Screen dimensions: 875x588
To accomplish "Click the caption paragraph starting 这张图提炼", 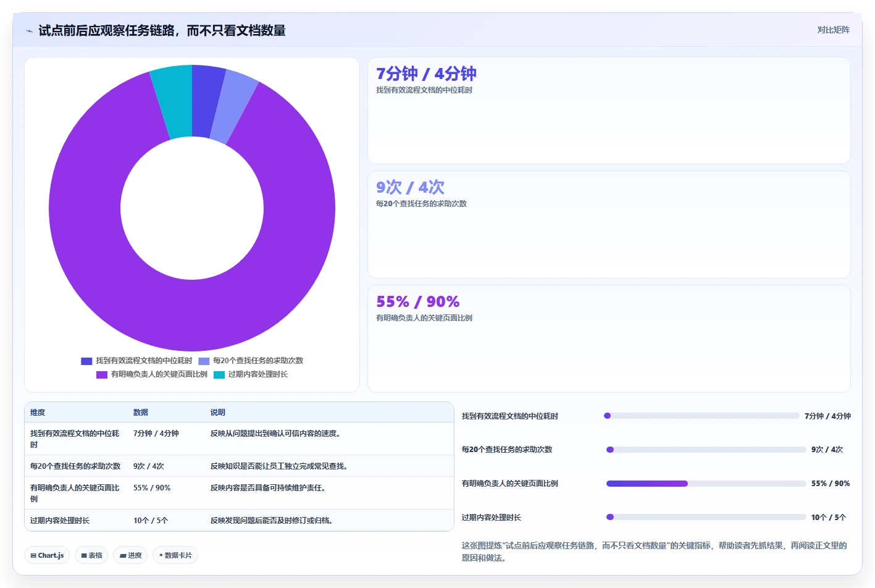I will pos(655,552).
